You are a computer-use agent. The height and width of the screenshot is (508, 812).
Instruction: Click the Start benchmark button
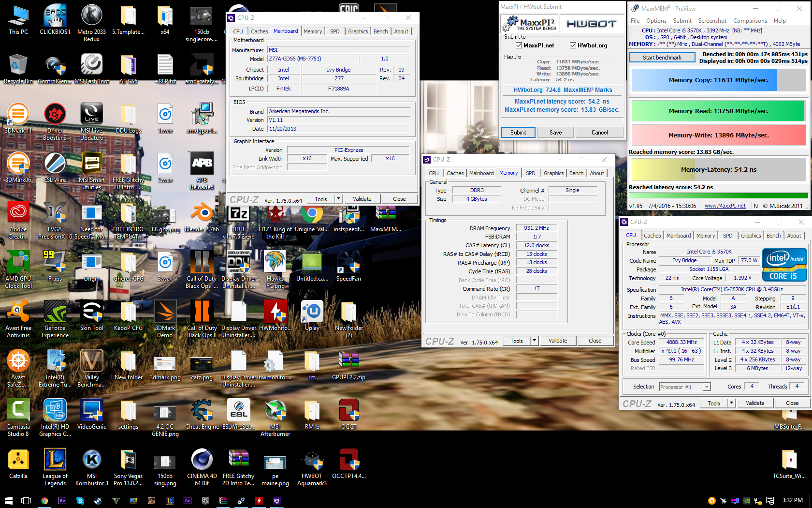tap(662, 58)
